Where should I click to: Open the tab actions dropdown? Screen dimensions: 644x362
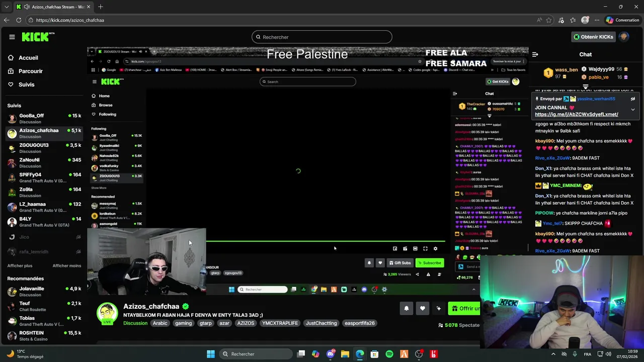point(7,7)
